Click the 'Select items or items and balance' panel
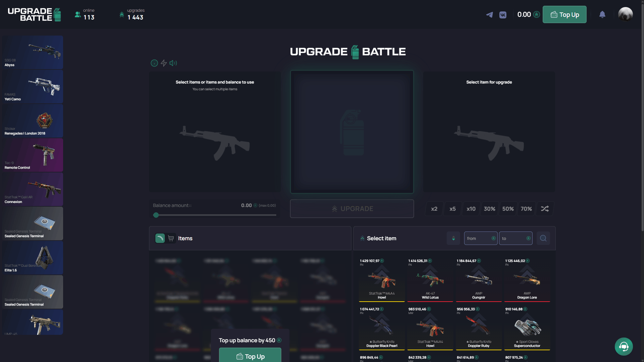 pos(215,132)
